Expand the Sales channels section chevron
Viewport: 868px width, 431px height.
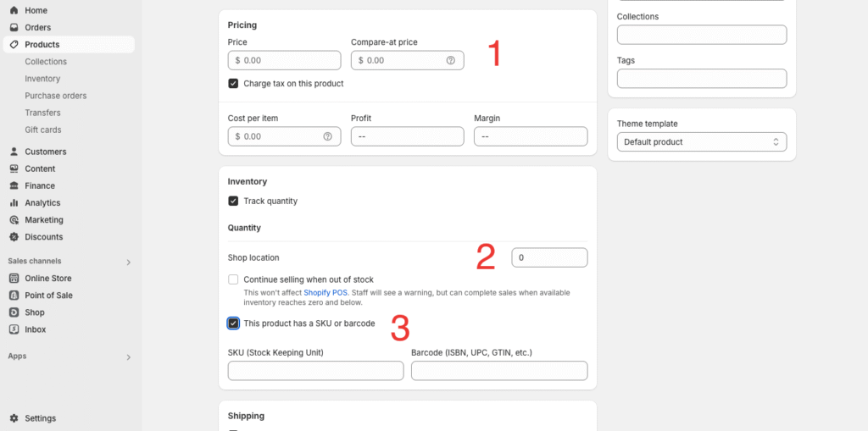click(x=128, y=262)
